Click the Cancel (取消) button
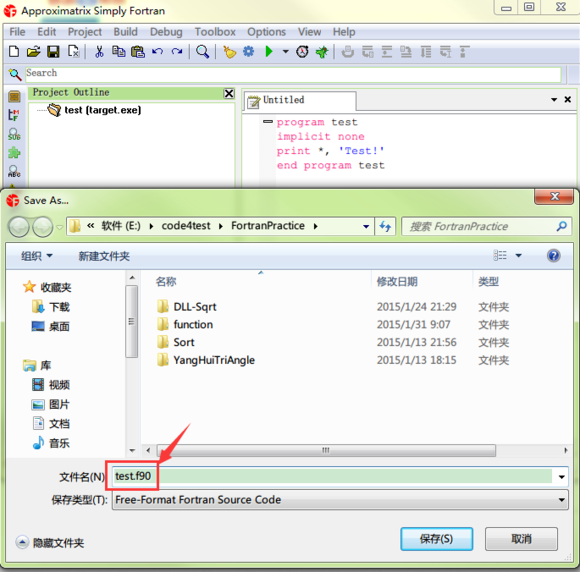 pos(521,539)
